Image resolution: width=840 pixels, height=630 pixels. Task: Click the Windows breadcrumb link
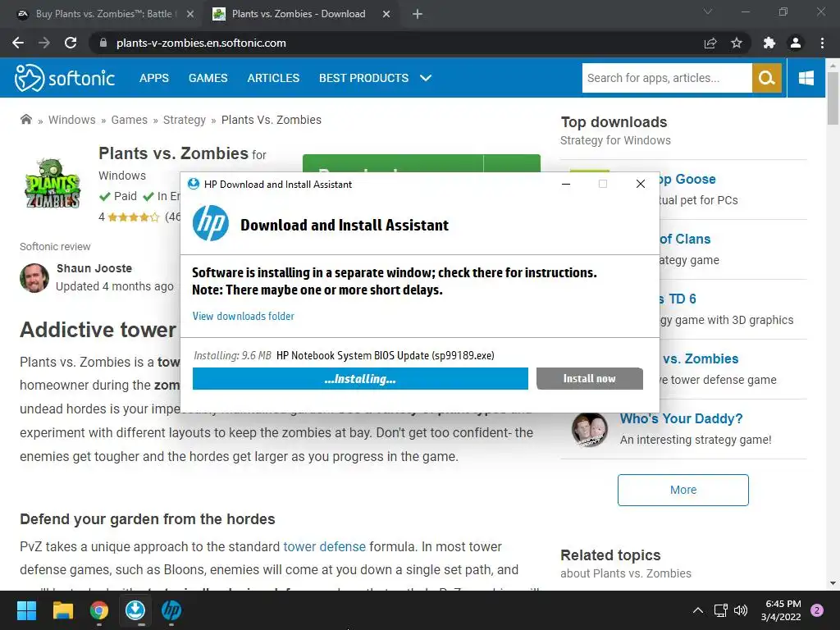click(x=72, y=120)
